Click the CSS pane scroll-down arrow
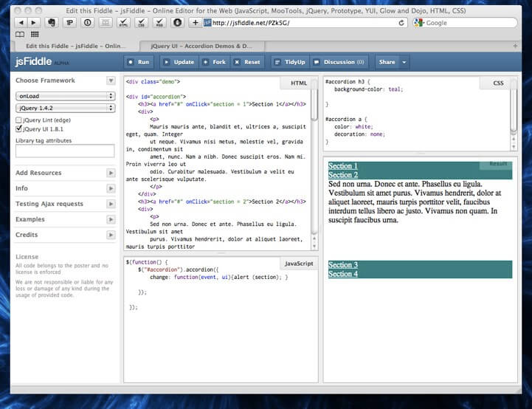 514,147
